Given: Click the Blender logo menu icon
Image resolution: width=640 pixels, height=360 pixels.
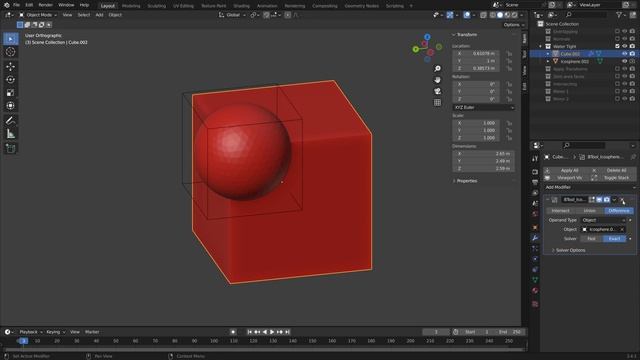Looking at the screenshot, I should pyautogui.click(x=7, y=5).
